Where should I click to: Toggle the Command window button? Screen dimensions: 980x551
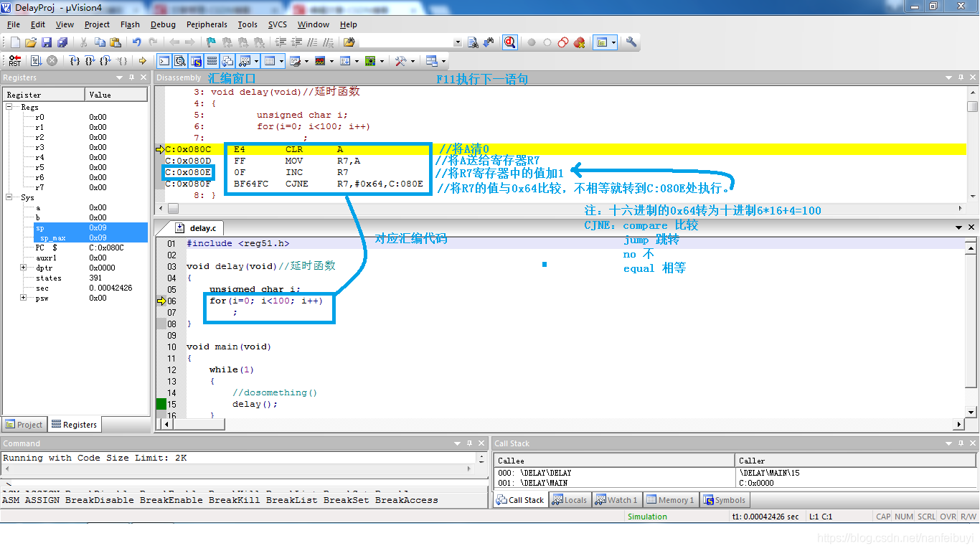click(x=164, y=61)
